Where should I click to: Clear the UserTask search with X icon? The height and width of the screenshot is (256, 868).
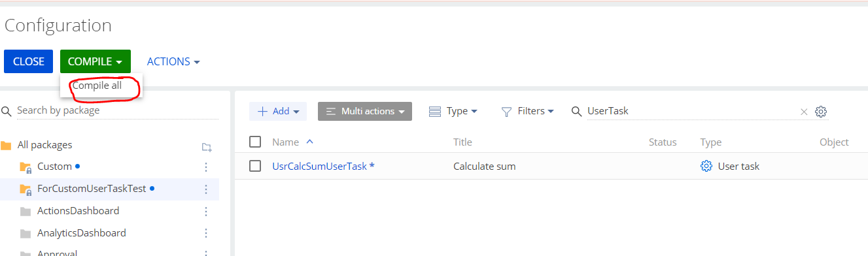tap(804, 112)
